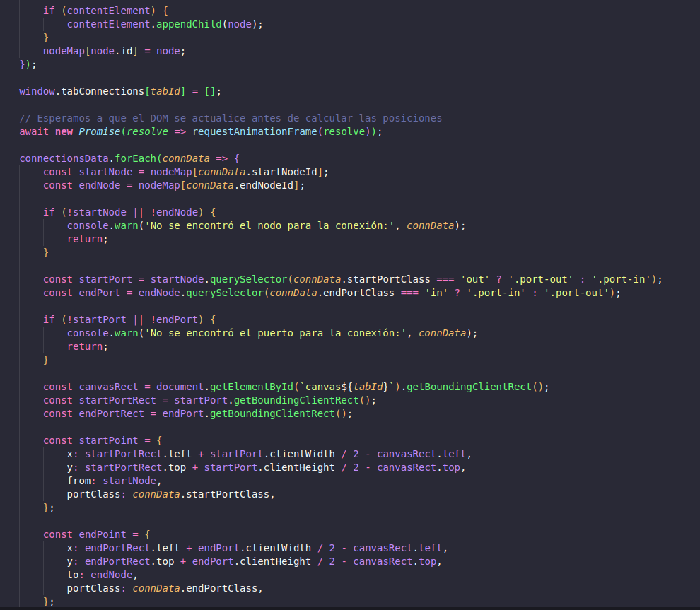
Task: Click 'const canvasRect = document.getElementById' line
Action: point(296,387)
